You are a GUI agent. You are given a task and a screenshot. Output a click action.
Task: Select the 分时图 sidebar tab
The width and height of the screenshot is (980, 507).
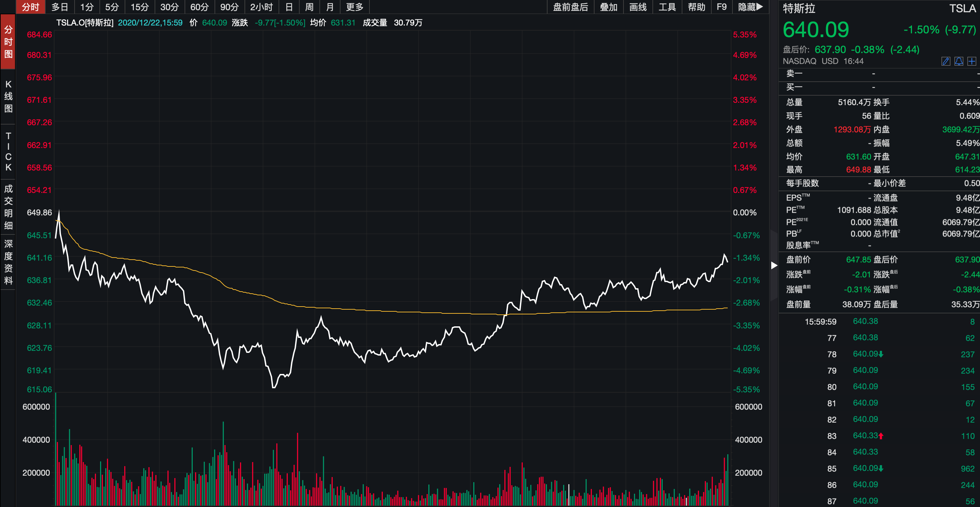pos(8,42)
